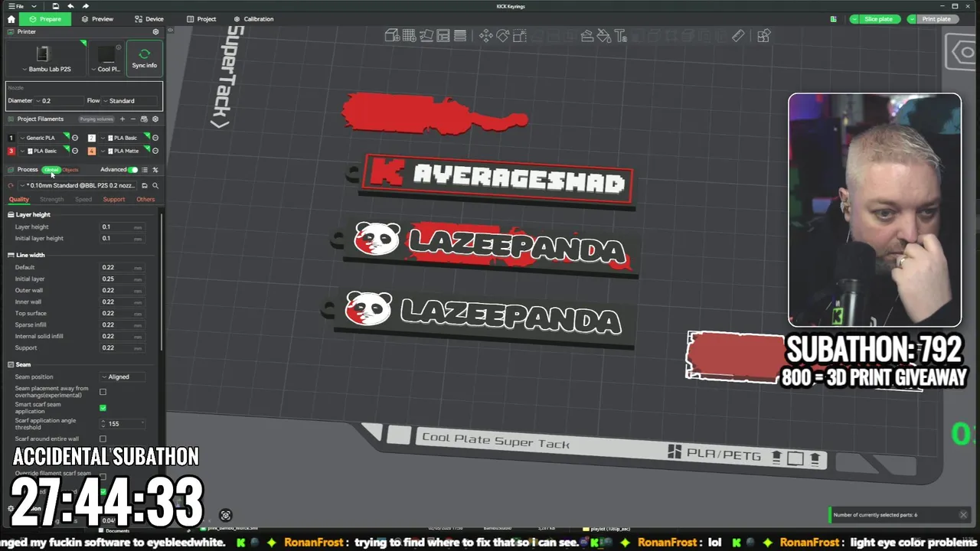Select the Text shape tool
The height and width of the screenshot is (551, 980).
click(x=621, y=36)
